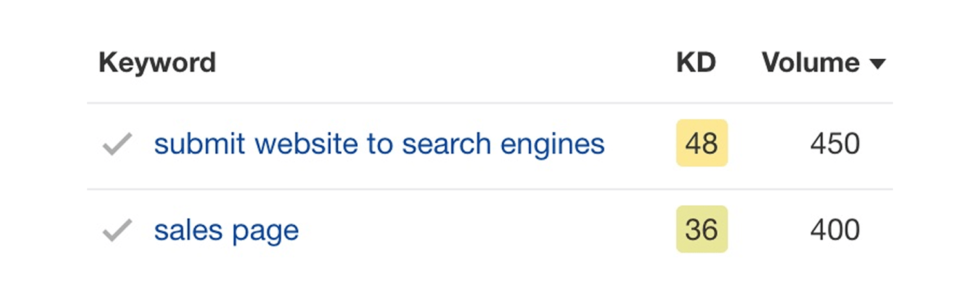Screen dimensions: 980x302
Task: Click the Volume column header label
Action: 810,63
